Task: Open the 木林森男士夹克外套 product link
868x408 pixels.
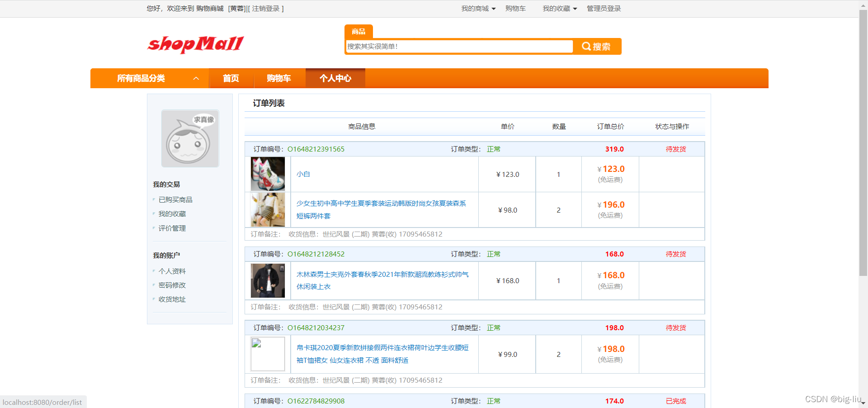Action: [382, 280]
